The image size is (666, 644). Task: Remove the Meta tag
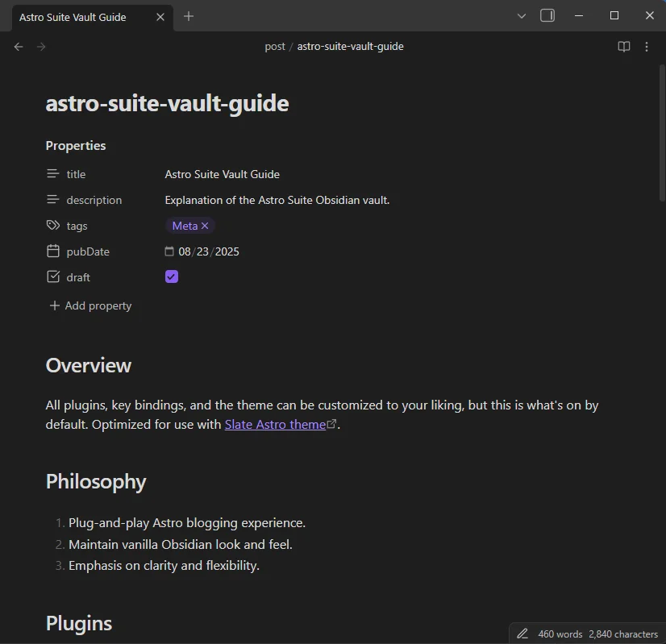click(x=205, y=226)
